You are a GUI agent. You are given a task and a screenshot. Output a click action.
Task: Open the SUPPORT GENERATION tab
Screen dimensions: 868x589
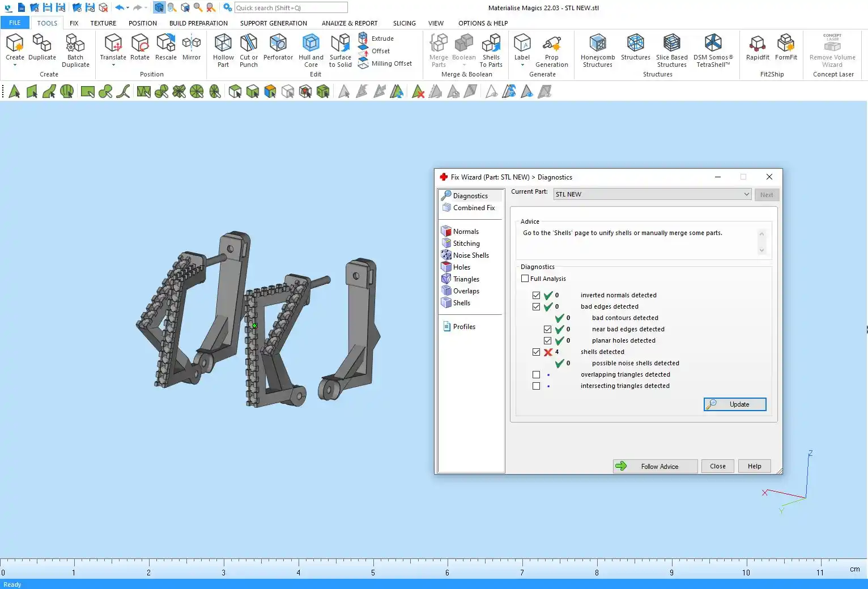(273, 23)
